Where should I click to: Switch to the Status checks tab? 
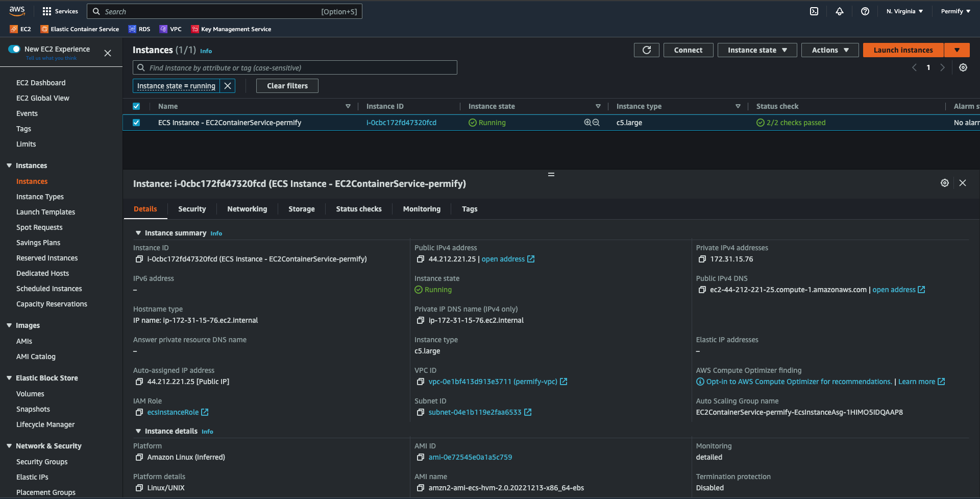359,209
